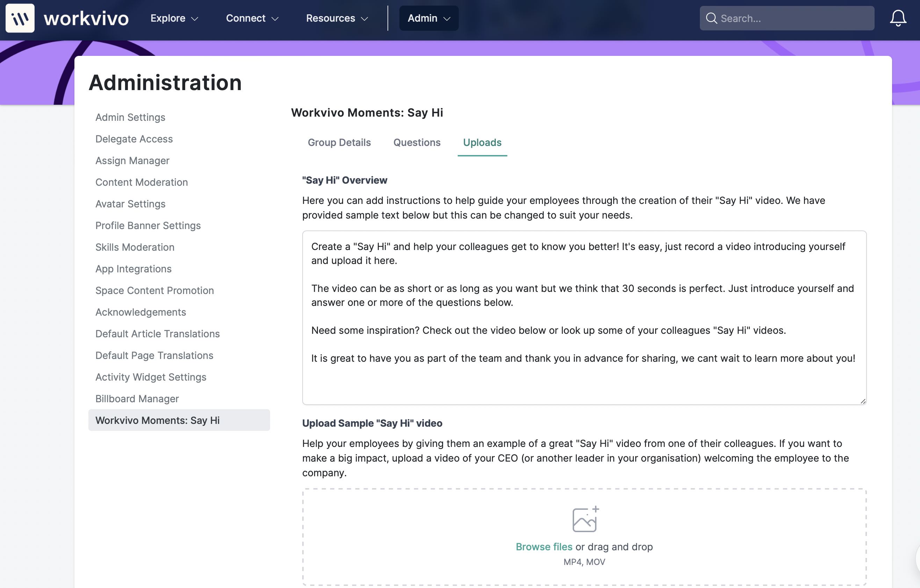Click inside the Say Hi overview textarea
920x588 pixels.
584,317
